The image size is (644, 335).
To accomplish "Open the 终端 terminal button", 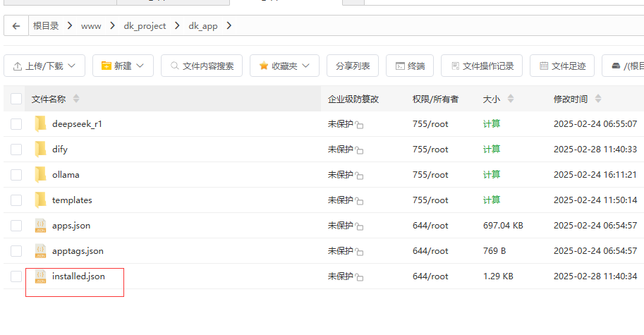I will click(410, 66).
